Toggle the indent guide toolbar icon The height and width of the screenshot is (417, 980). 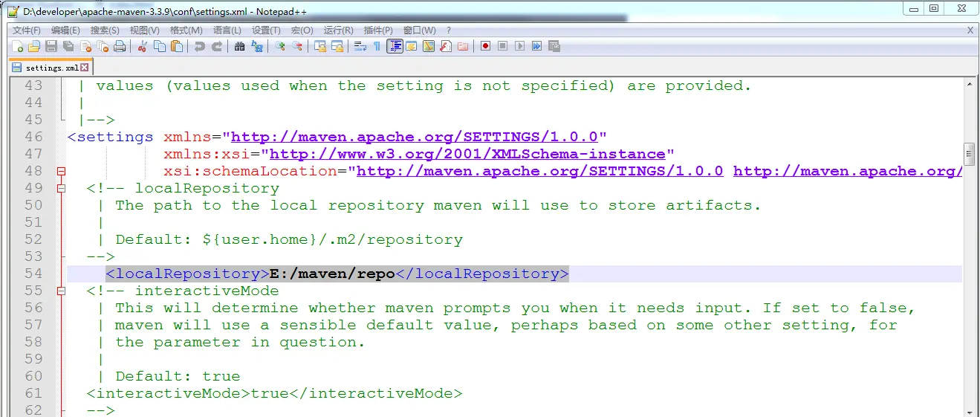[395, 46]
